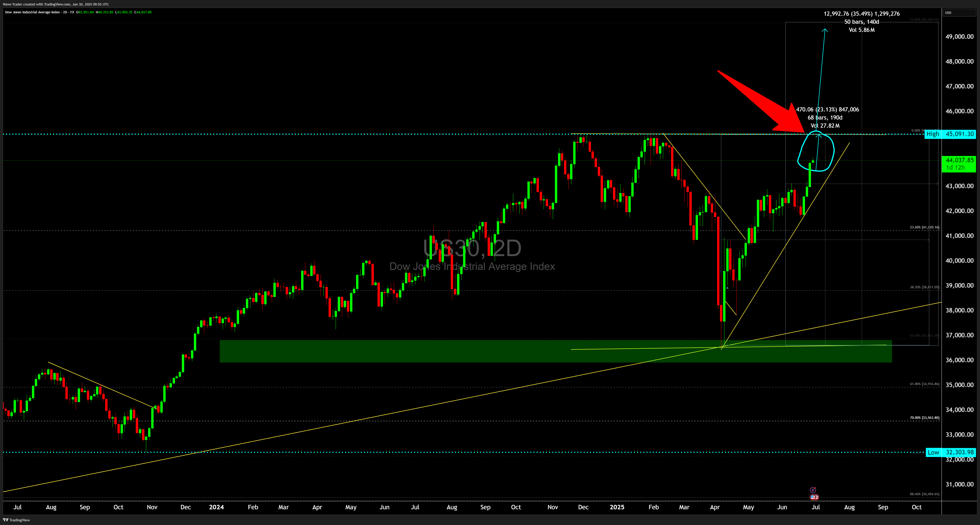Click the 50 bars, 140d measurement text
The width and height of the screenshot is (980, 525).
pyautogui.click(x=862, y=22)
